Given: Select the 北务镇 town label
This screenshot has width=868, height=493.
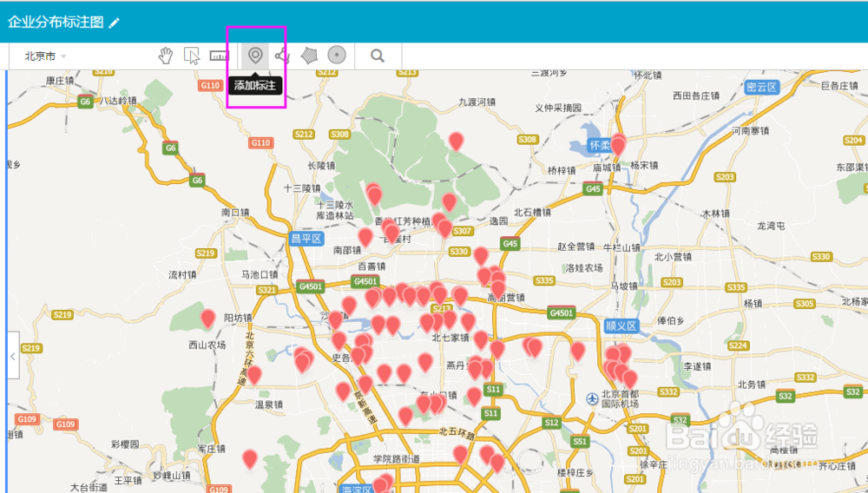Looking at the screenshot, I should 751,384.
